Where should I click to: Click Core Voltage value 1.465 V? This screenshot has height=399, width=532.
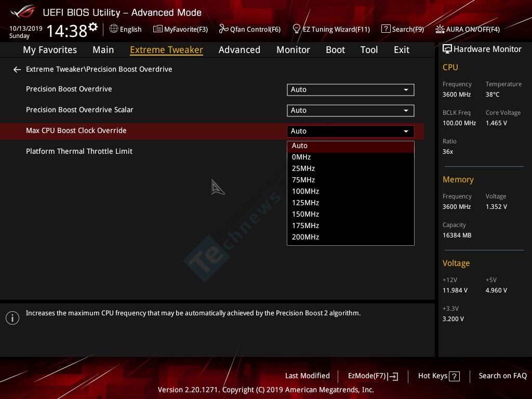pyautogui.click(x=496, y=123)
